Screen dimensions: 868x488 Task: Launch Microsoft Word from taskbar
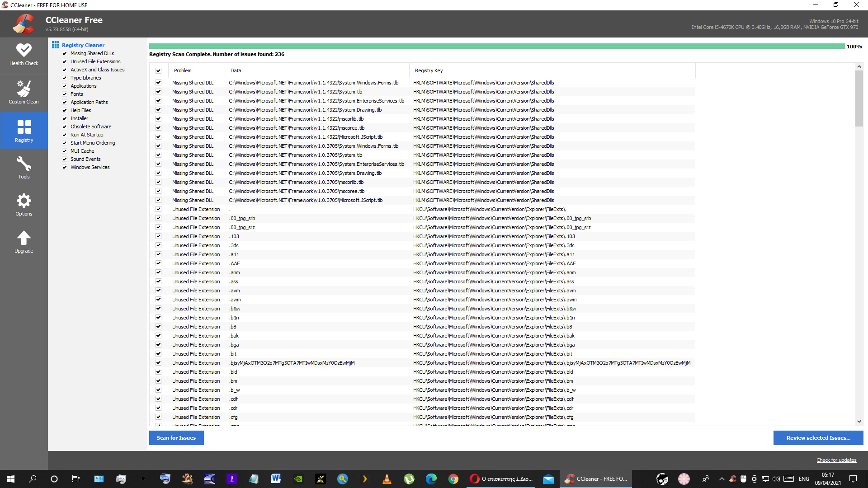click(x=276, y=479)
